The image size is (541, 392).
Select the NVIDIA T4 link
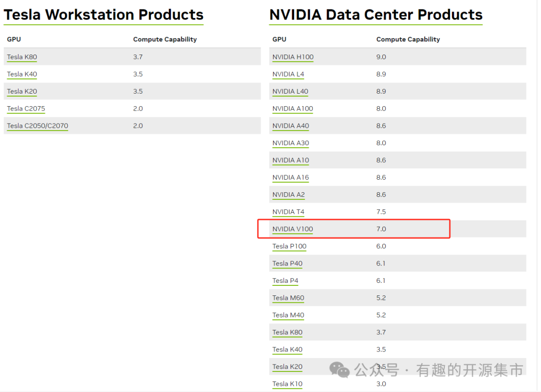288,212
